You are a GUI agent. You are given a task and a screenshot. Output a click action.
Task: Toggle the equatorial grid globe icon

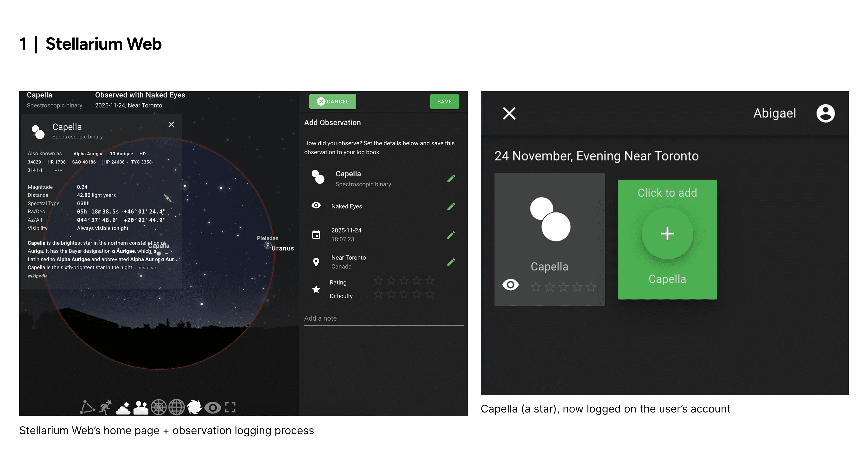pyautogui.click(x=177, y=407)
